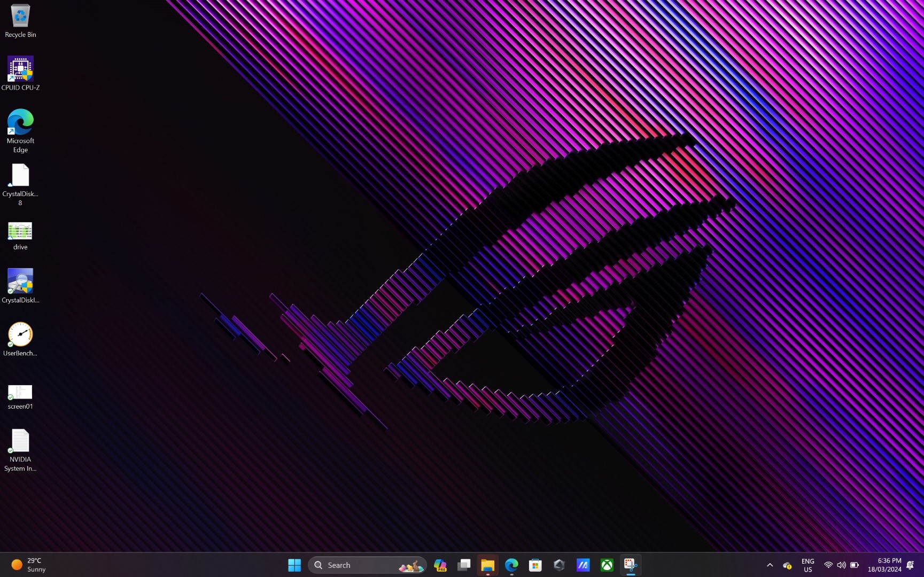Open clock and calendar at 6:36 PM

(x=884, y=565)
